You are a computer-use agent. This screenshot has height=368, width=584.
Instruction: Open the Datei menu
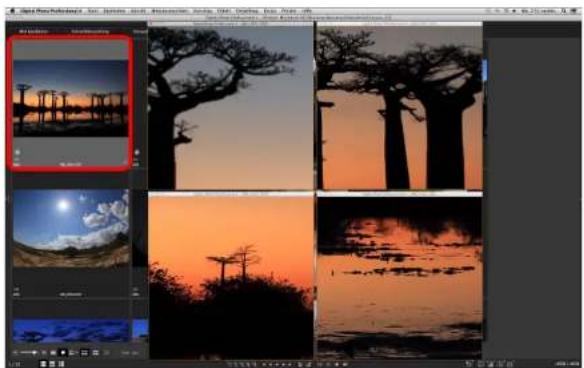coord(93,11)
